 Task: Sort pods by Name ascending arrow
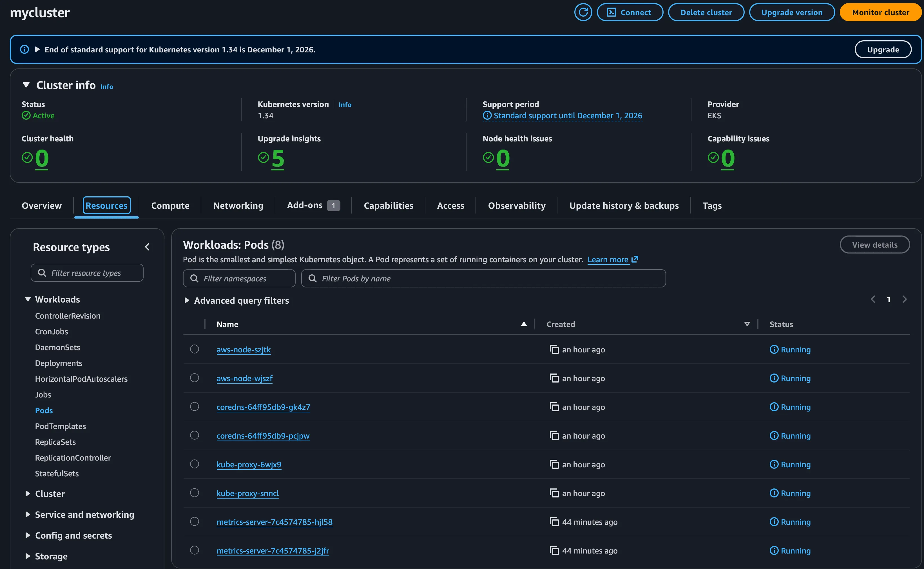(524, 324)
